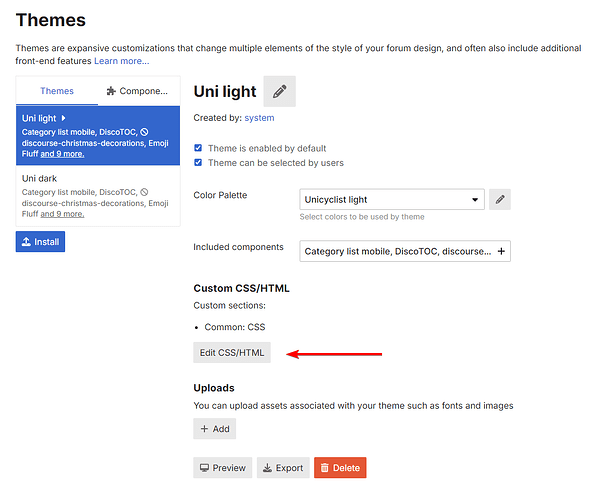This screenshot has height=500, width=590.
Task: Click the disabled icon in Uni dark row
Action: click(x=144, y=192)
